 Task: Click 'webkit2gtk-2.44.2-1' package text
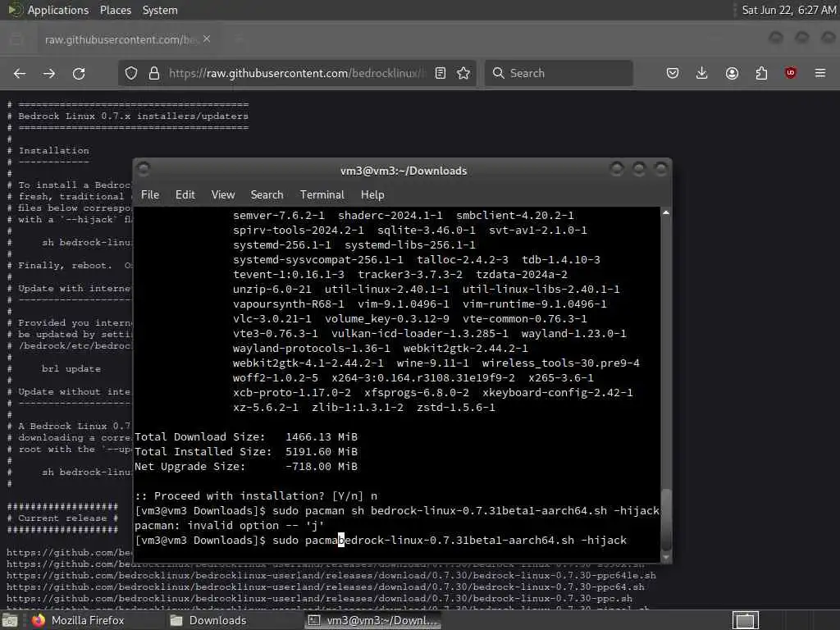pos(466,348)
